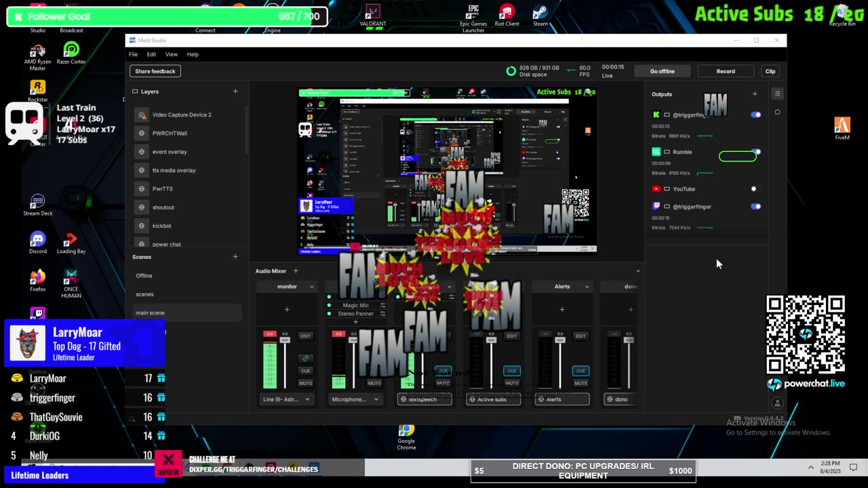Switch to the Offline scene

tap(144, 276)
